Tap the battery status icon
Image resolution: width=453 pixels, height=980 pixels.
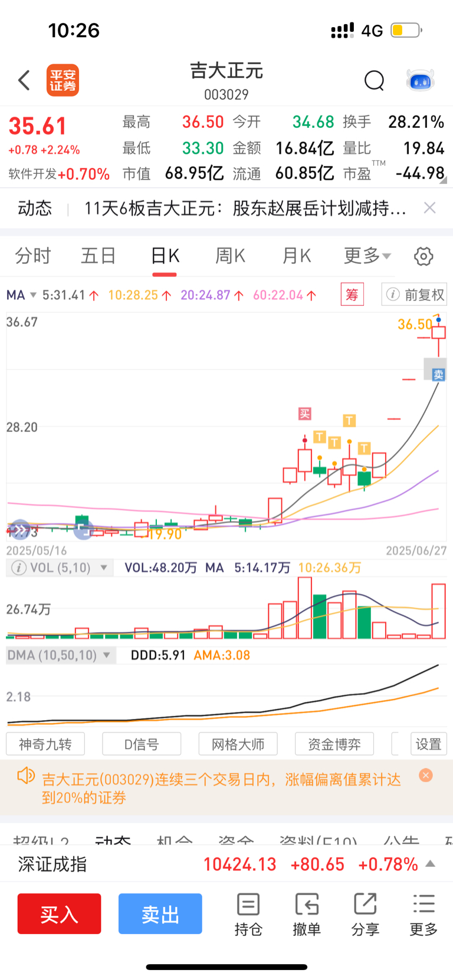[406, 30]
